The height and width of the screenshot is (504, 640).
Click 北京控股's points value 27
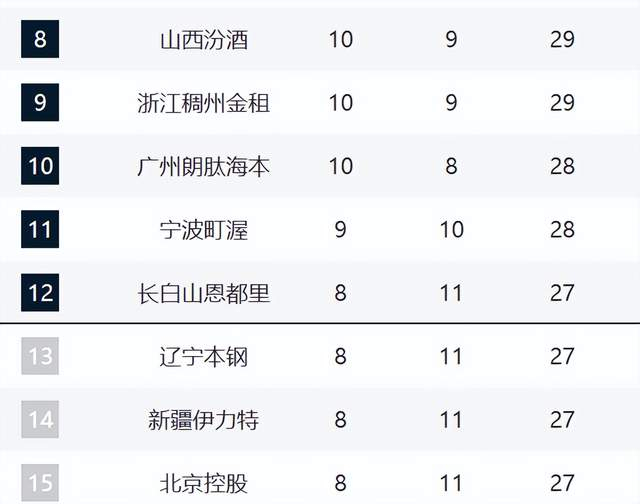pos(562,484)
